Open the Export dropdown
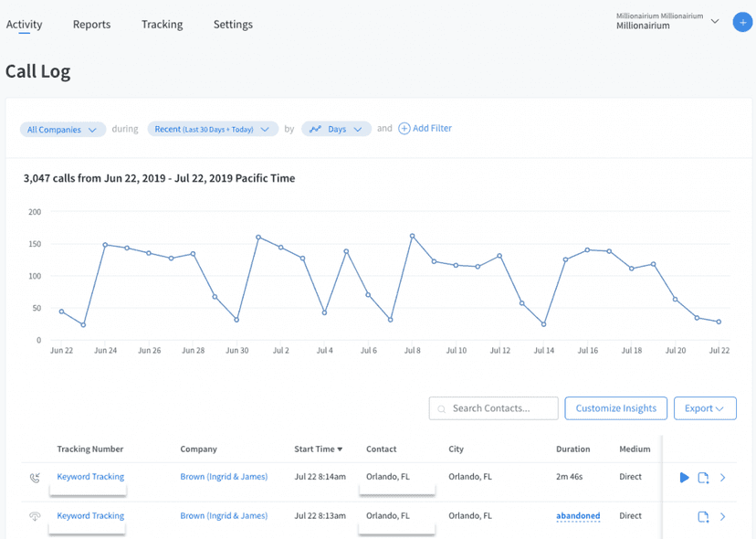Screen dimensions: 756x539 (705, 408)
